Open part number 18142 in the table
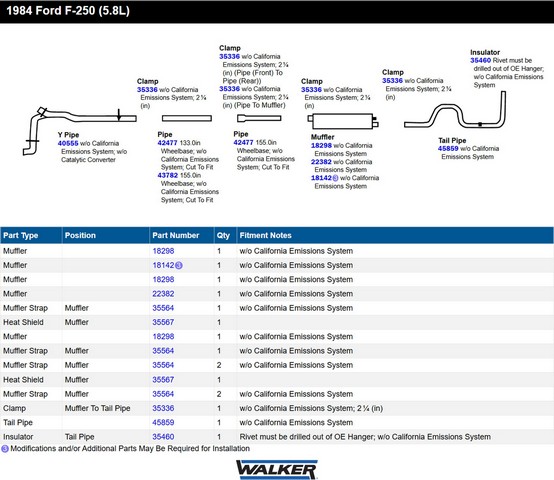Image resolution: width=554 pixels, height=480 pixels. (163, 265)
